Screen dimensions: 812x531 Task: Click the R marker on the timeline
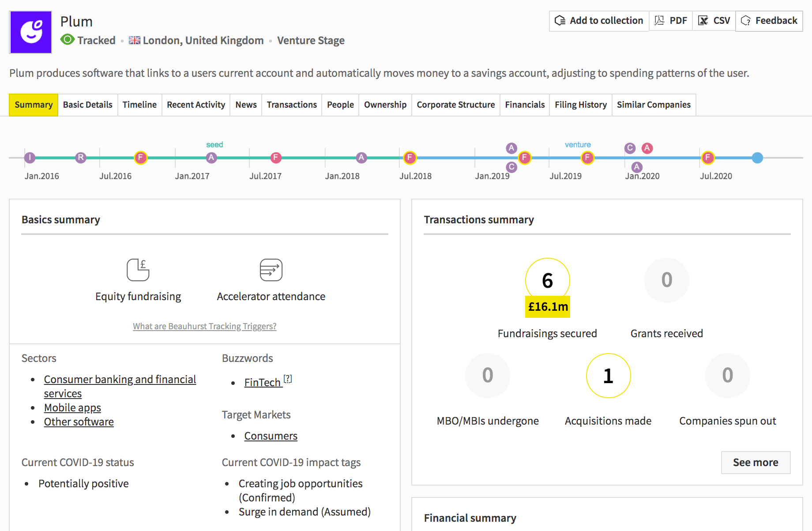click(81, 158)
